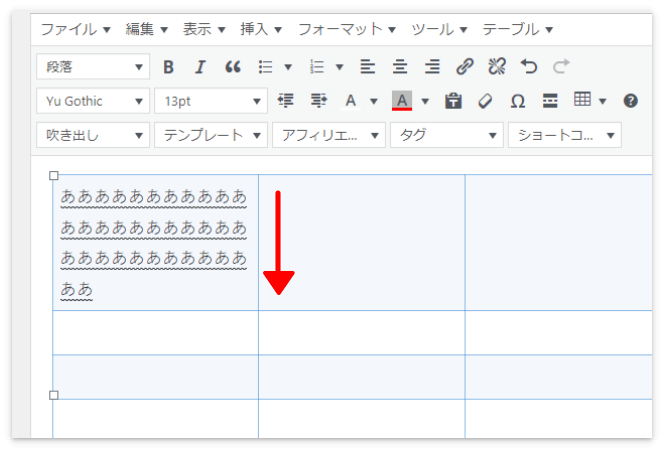
Task: Open text color picker arrow
Action: pos(374,101)
